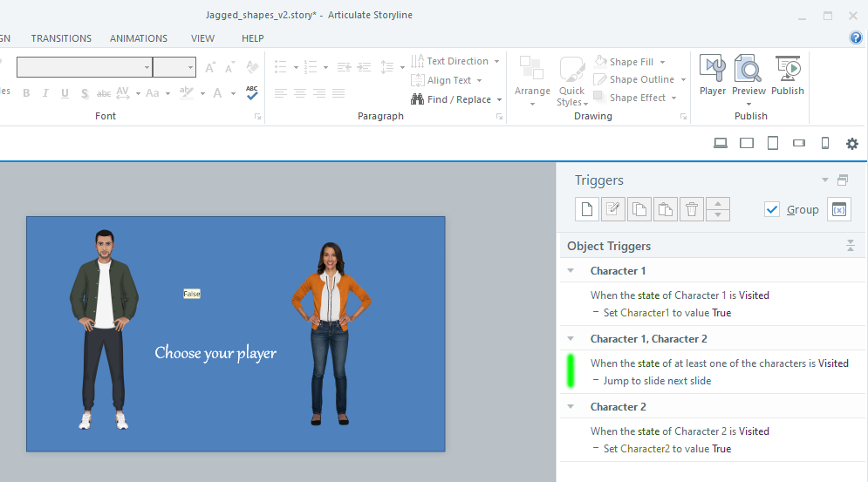Switch to desktop view
This screenshot has width=868, height=482.
coord(721,144)
